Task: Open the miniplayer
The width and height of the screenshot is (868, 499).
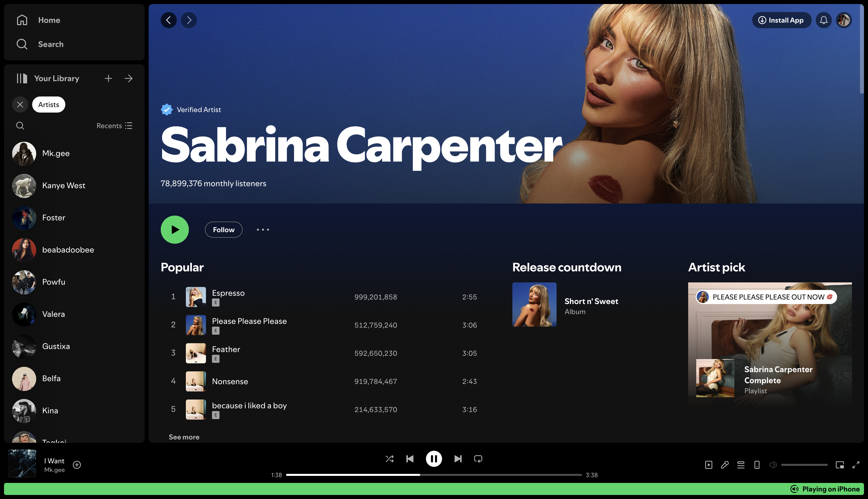Action: [840, 465]
